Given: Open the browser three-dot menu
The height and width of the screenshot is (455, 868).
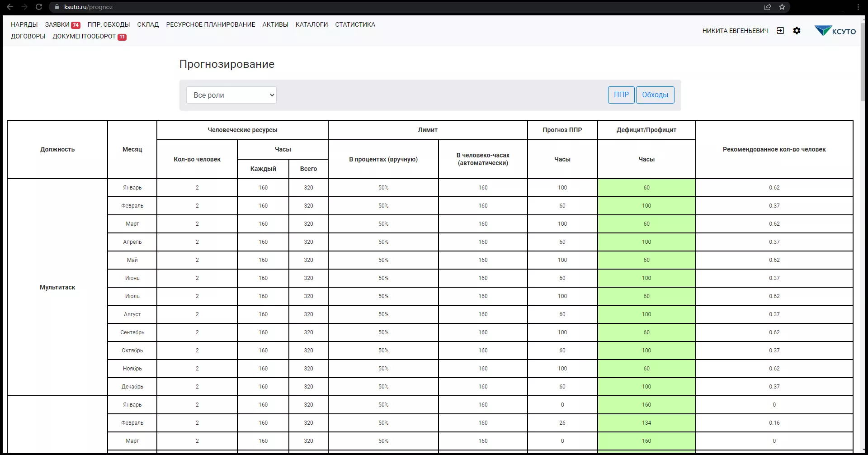Looking at the screenshot, I should click(858, 7).
